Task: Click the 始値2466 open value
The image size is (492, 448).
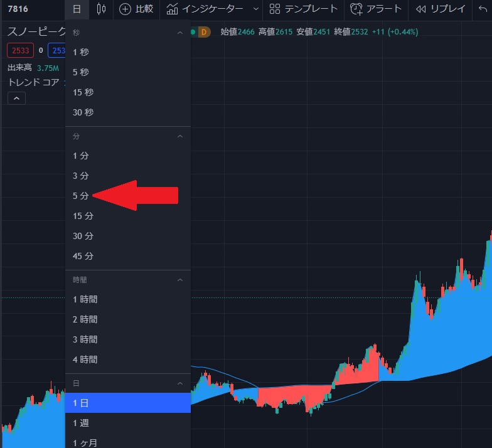Action: [x=237, y=32]
